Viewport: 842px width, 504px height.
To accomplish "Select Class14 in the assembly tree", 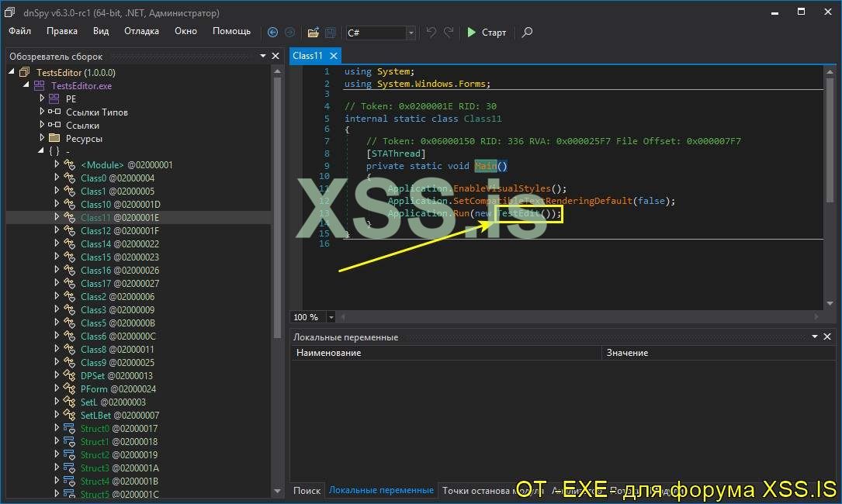I will 96,243.
